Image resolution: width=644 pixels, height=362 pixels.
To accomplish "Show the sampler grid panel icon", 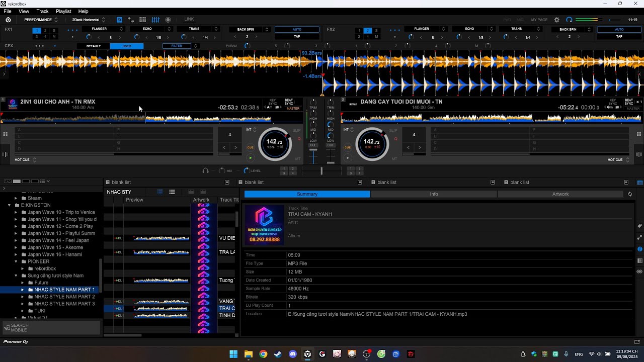I will (x=143, y=20).
